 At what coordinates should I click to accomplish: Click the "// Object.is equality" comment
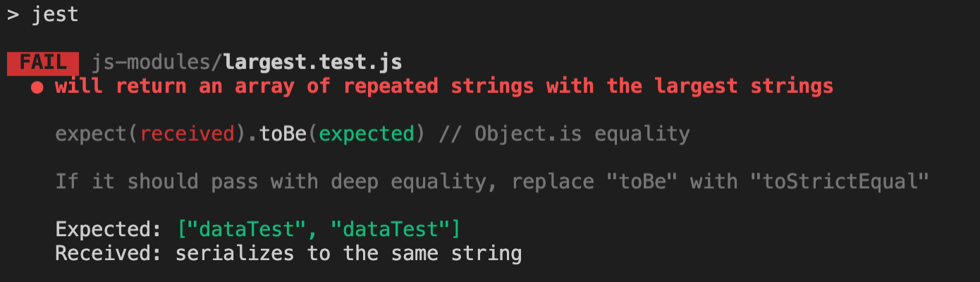(x=564, y=134)
